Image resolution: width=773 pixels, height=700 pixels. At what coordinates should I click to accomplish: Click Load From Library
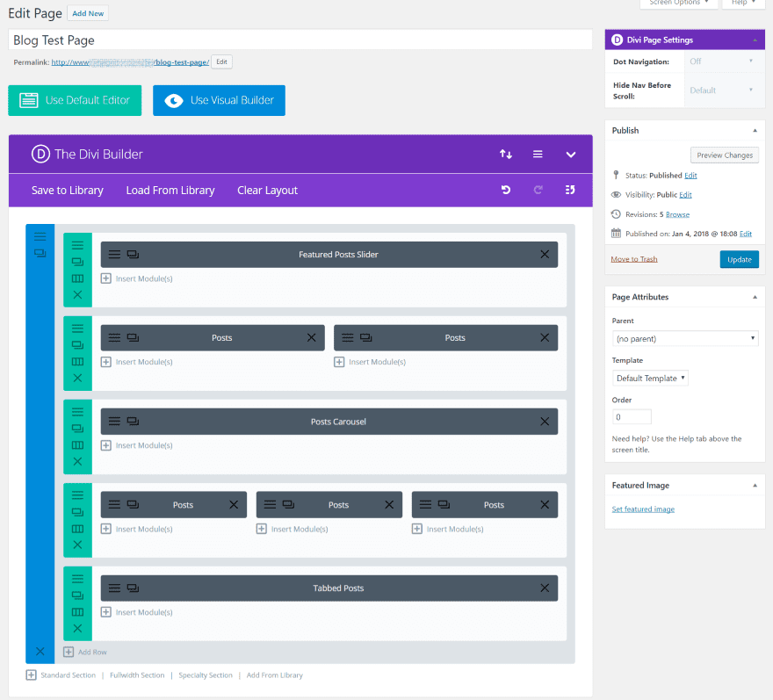[x=170, y=191]
